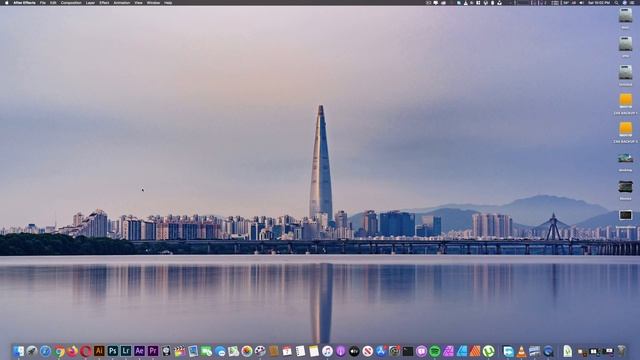Launch Google Chrome from the dock
This screenshot has width=640, height=360.
click(x=59, y=351)
